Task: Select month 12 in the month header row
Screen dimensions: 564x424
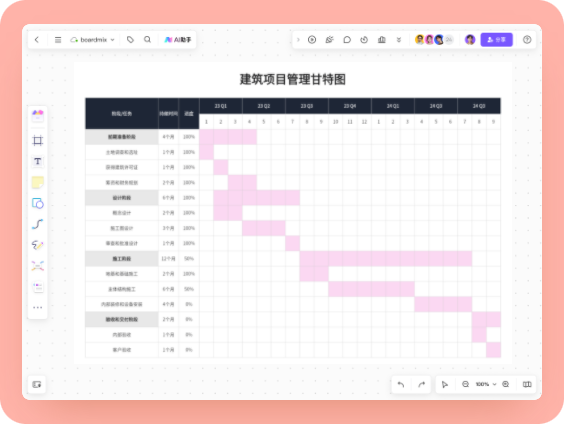Action: [364, 122]
